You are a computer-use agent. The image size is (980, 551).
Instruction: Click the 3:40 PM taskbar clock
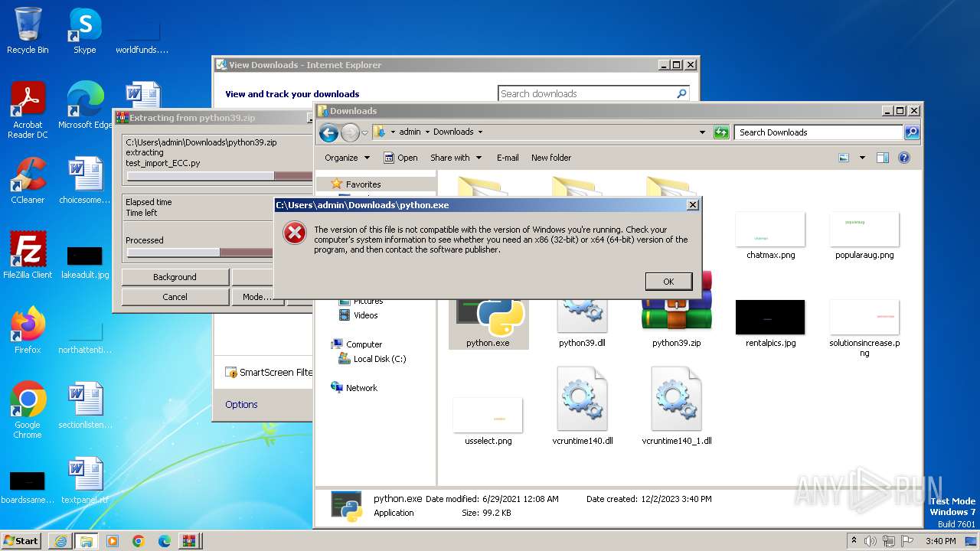pyautogui.click(x=940, y=541)
